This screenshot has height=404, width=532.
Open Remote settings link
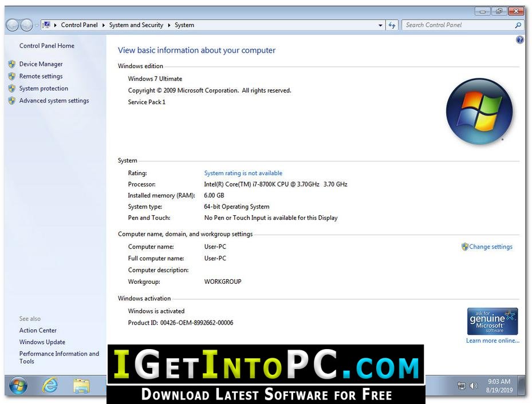[41, 76]
